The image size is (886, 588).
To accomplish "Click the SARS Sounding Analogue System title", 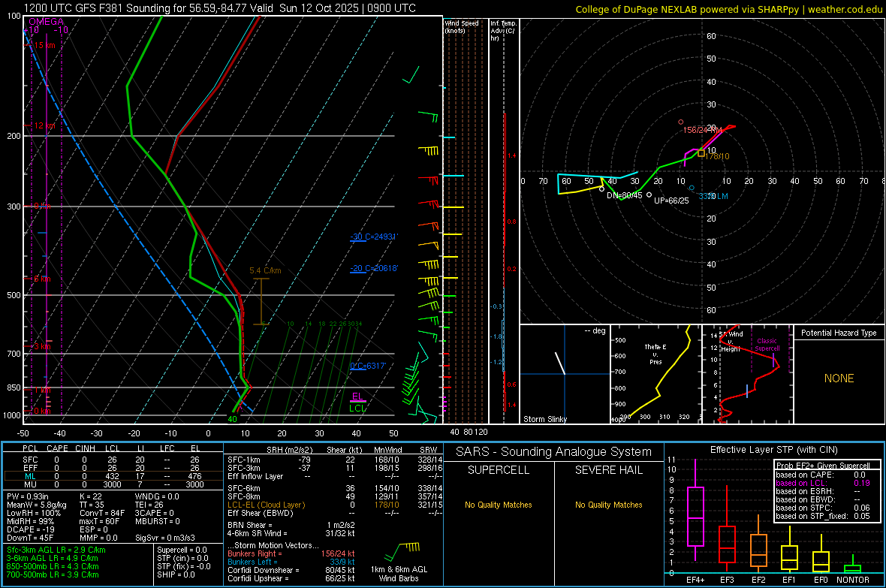I will click(x=554, y=452).
